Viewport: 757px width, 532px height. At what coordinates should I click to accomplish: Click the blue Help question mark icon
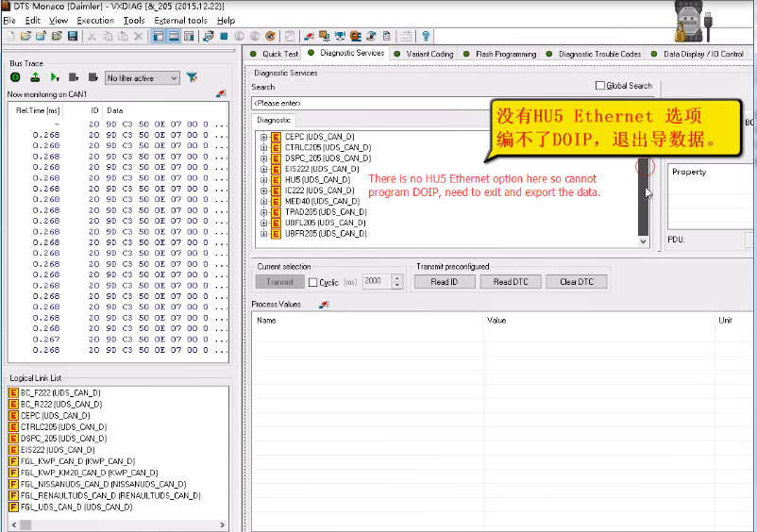[x=426, y=36]
